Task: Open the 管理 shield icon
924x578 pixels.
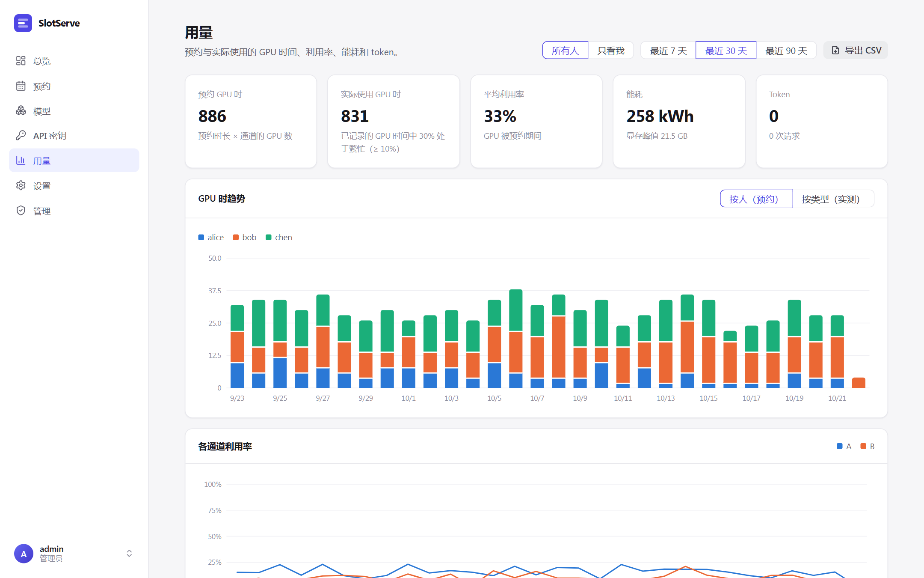Action: [x=21, y=211]
